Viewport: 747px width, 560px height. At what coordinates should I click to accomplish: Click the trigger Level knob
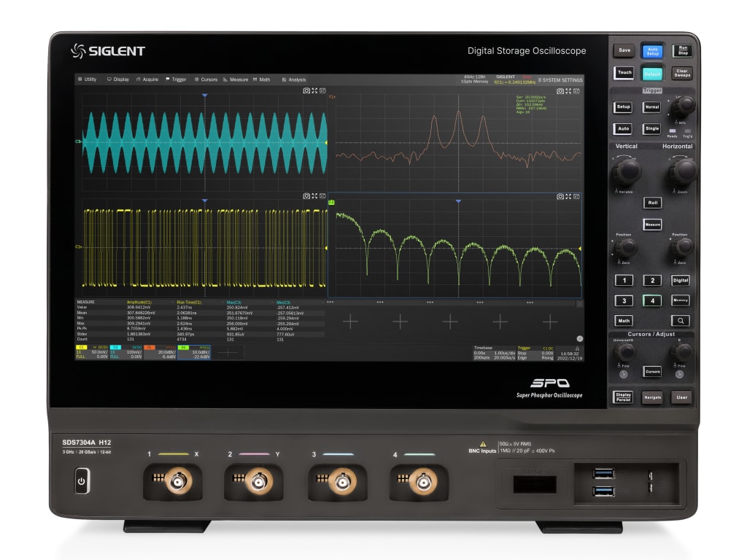click(683, 106)
